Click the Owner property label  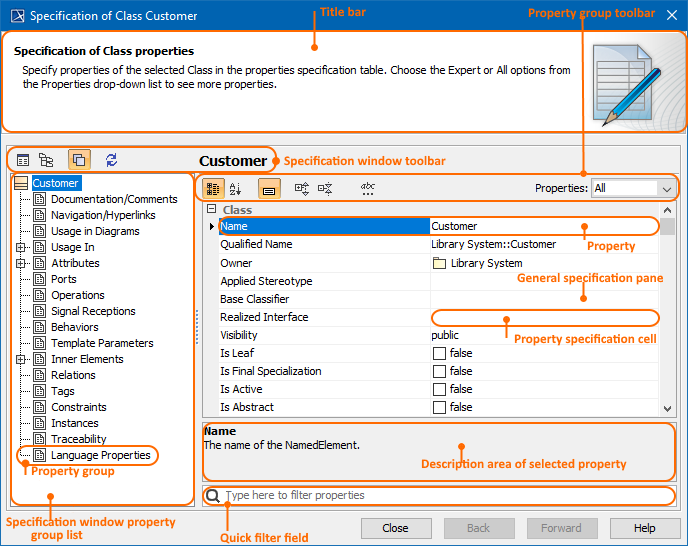coord(236,263)
